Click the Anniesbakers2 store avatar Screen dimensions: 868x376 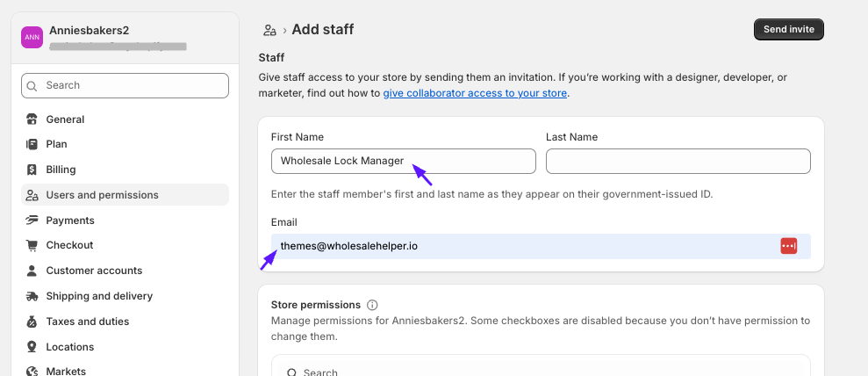click(x=32, y=37)
